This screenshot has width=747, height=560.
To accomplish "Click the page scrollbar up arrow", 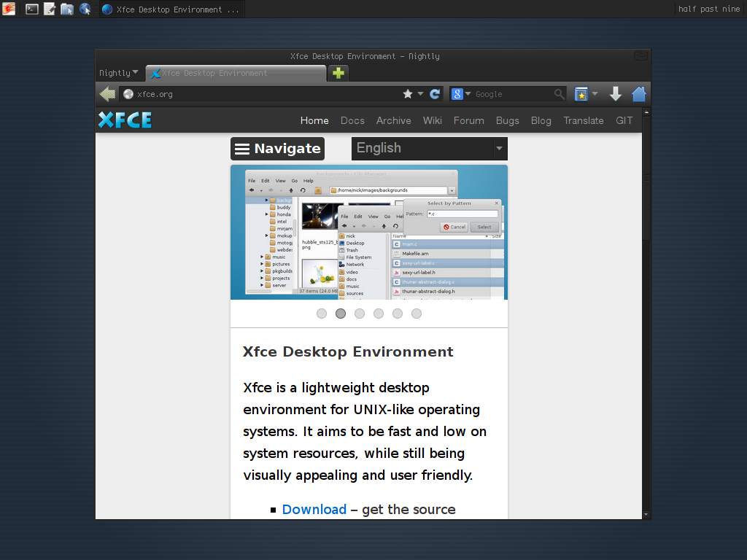I will pyautogui.click(x=646, y=112).
